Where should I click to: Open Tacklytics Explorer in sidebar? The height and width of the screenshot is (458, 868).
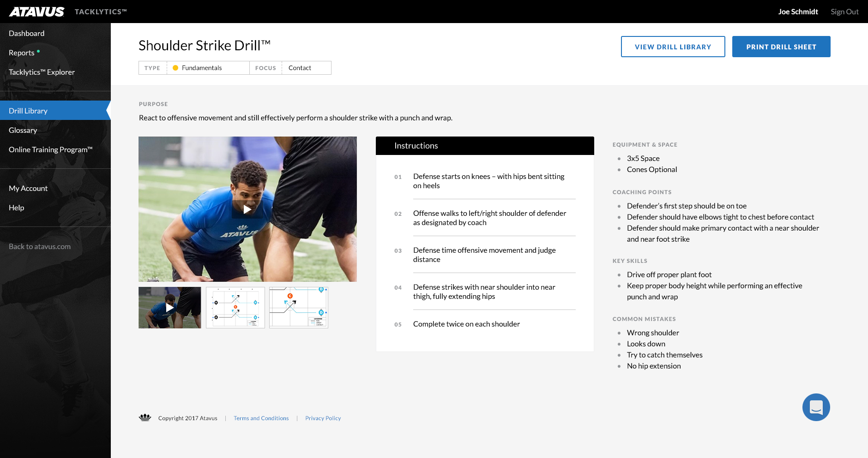[42, 72]
